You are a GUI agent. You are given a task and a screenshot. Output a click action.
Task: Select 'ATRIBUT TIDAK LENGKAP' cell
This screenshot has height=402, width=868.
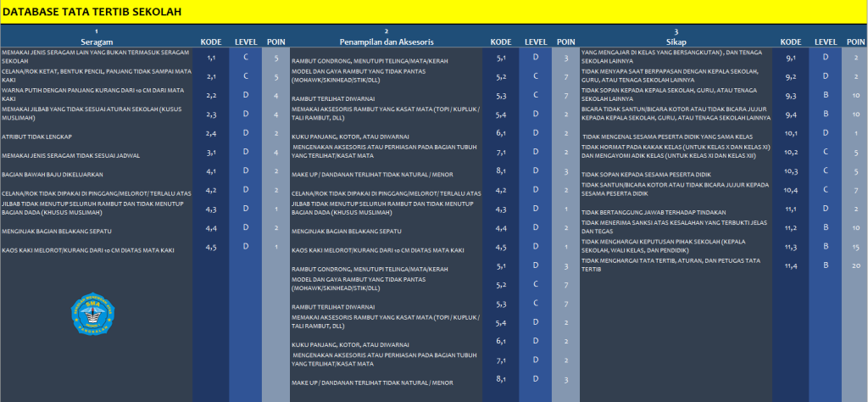[x=97, y=133]
